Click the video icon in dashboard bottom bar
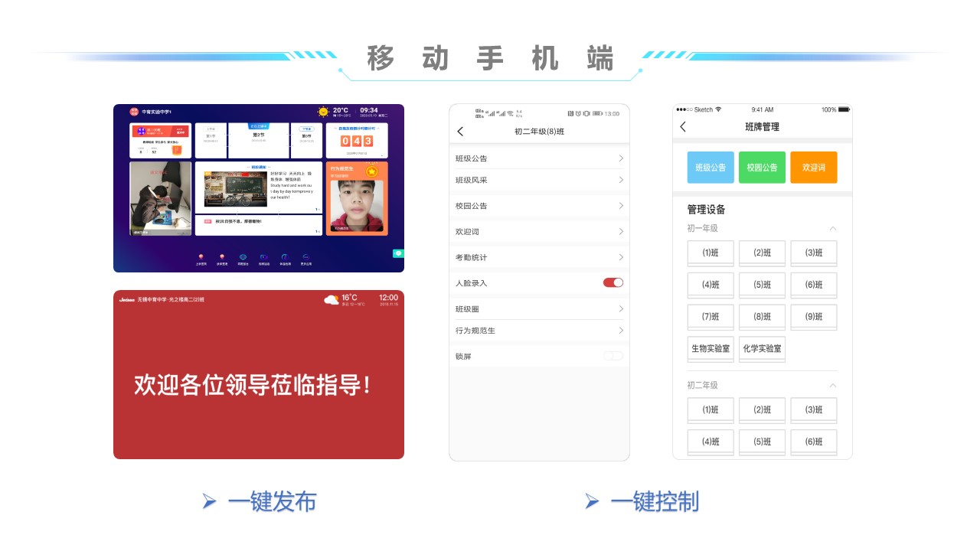Screen dimensions: 980x551 pyautogui.click(x=263, y=257)
